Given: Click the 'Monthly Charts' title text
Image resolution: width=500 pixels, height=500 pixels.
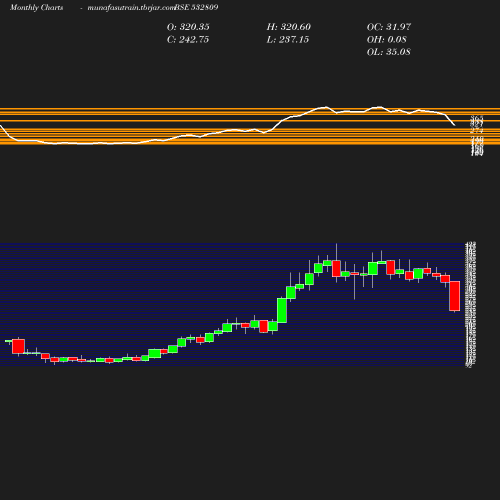Looking at the screenshot, I should pyautogui.click(x=36, y=7).
